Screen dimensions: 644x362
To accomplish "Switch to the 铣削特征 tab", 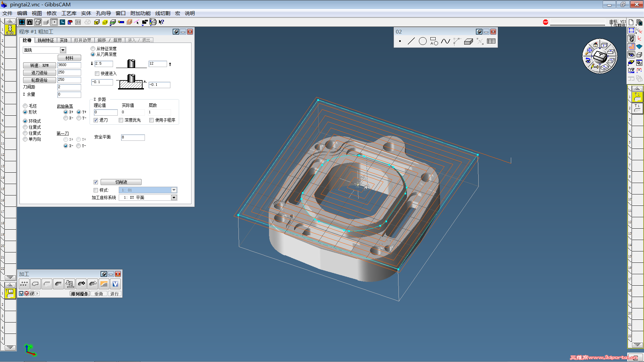I will [46, 40].
